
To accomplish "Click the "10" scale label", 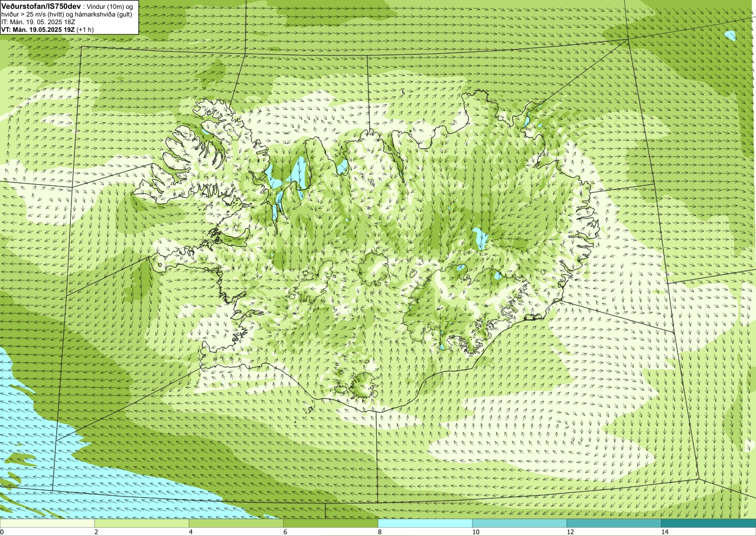I will click(x=475, y=532).
